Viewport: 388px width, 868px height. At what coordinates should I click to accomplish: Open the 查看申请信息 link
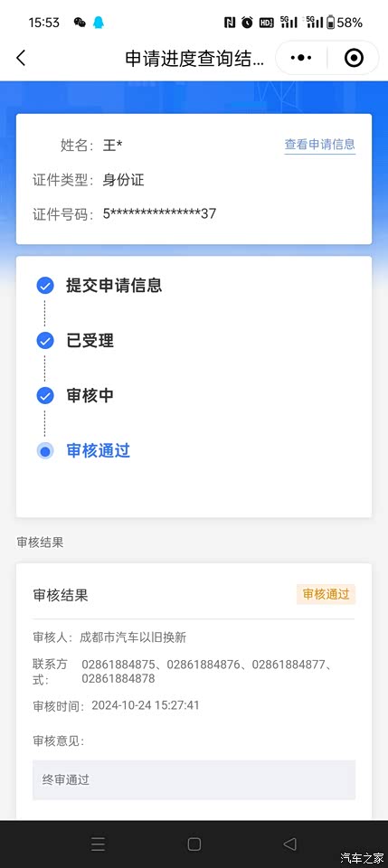click(x=320, y=145)
